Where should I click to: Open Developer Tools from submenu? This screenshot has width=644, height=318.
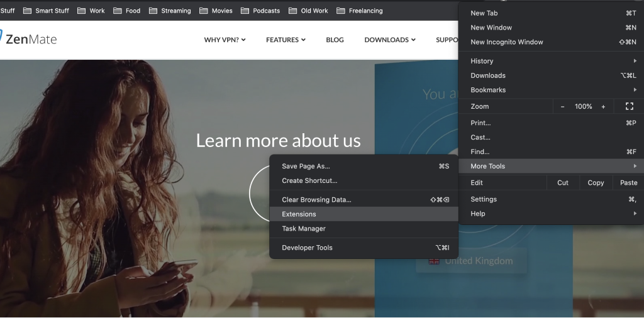click(x=364, y=248)
